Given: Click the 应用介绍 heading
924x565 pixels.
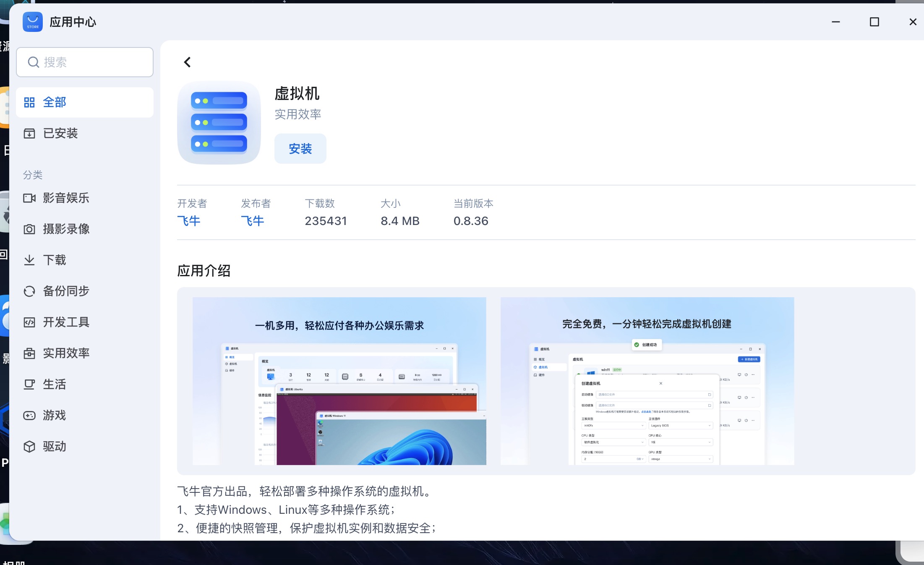Looking at the screenshot, I should [204, 271].
